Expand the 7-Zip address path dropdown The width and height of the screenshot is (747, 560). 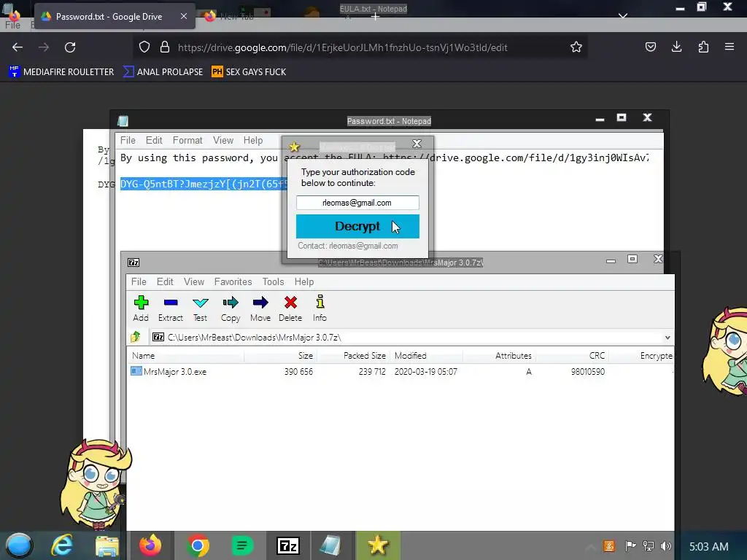pos(667,337)
